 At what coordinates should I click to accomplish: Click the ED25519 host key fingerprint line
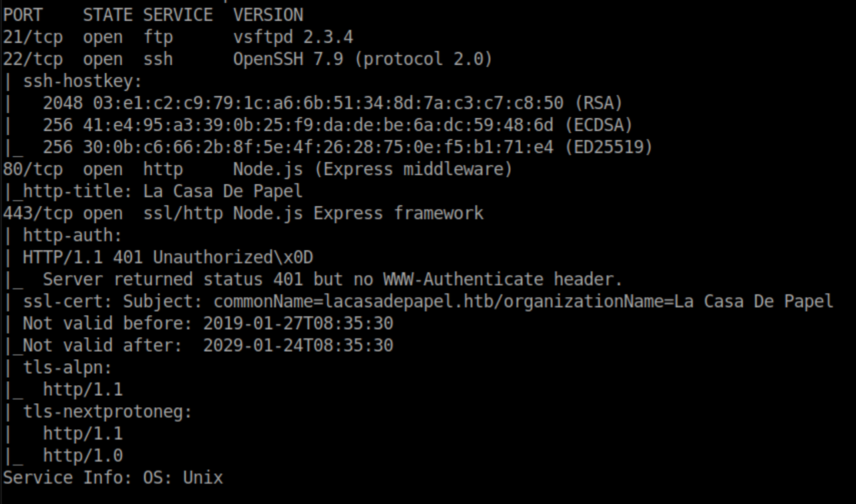[347, 147]
